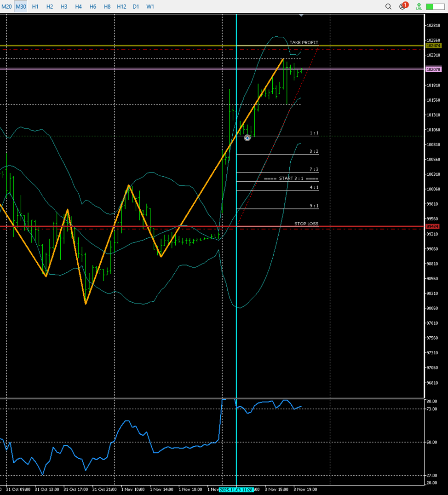448x495 pixels.
Task: Select the STOP LOSS line label
Action: point(306,224)
